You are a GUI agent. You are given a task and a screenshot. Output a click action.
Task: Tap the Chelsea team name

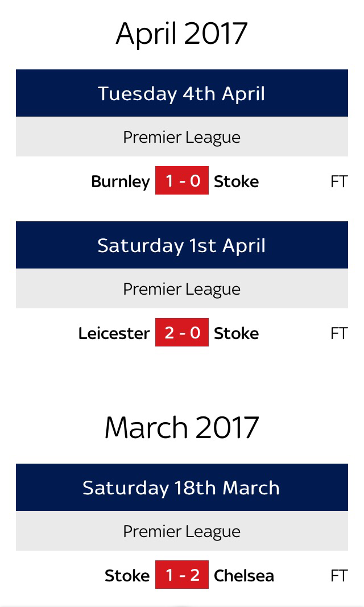(243, 576)
